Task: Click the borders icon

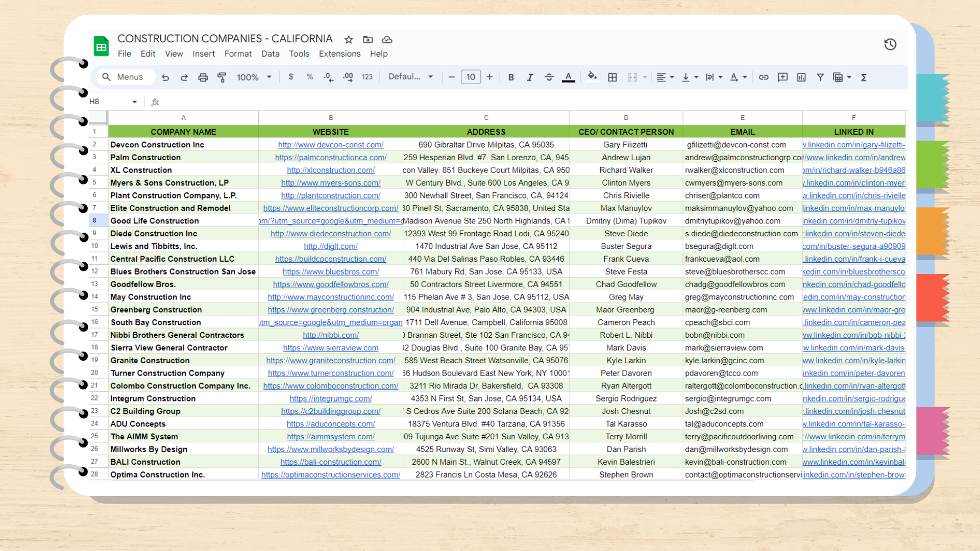Action: click(x=612, y=78)
